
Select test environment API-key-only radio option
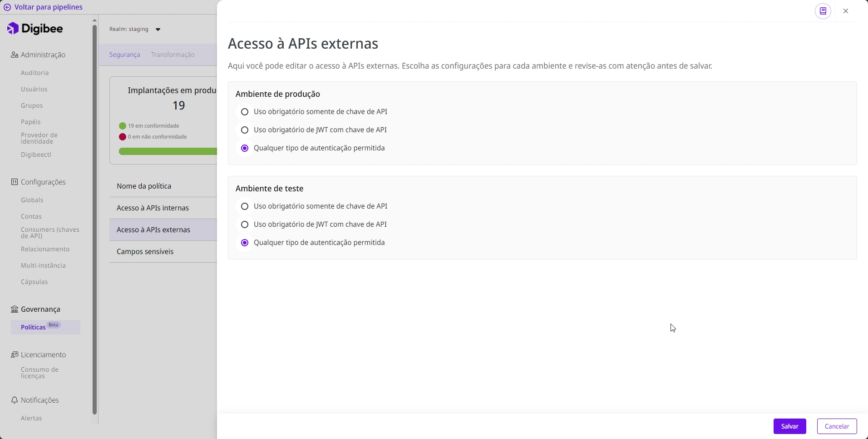(x=245, y=206)
